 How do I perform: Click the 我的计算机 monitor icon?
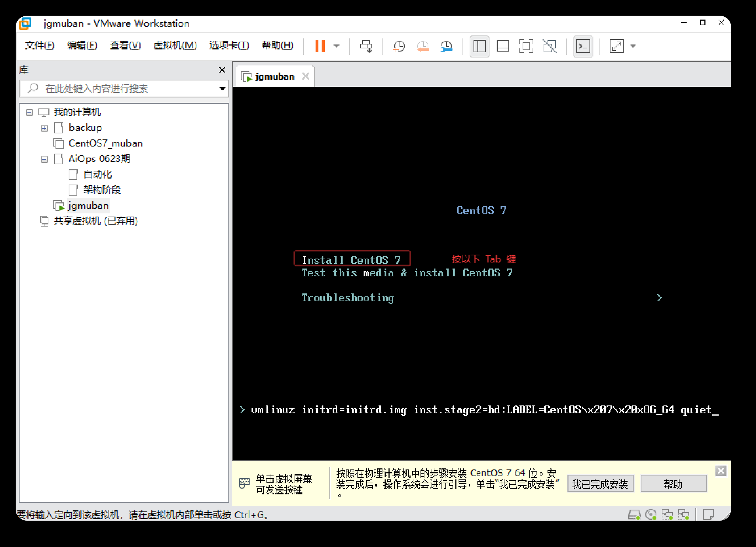click(44, 113)
